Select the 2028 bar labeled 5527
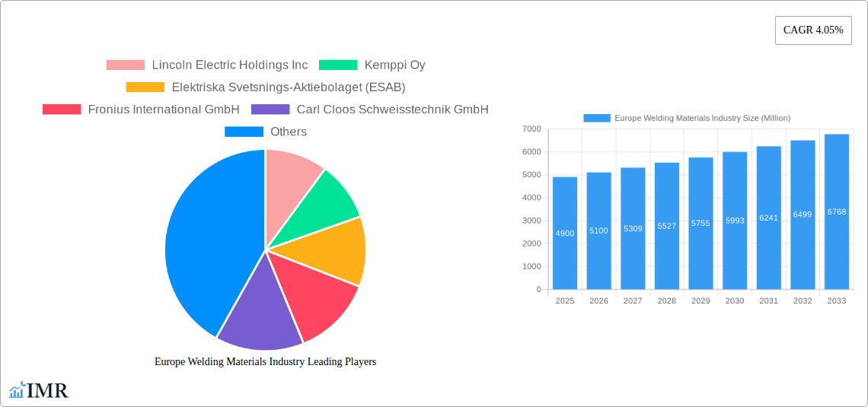Screen dimensions: 868x407 tap(666, 226)
